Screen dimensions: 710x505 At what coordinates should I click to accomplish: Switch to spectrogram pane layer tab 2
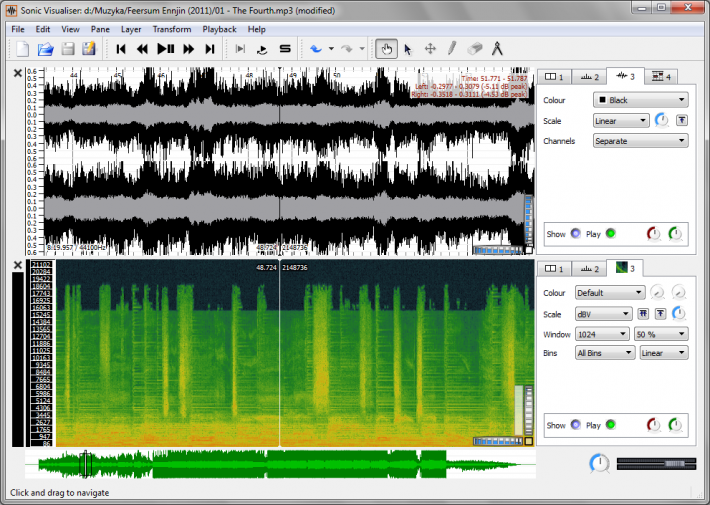(589, 269)
